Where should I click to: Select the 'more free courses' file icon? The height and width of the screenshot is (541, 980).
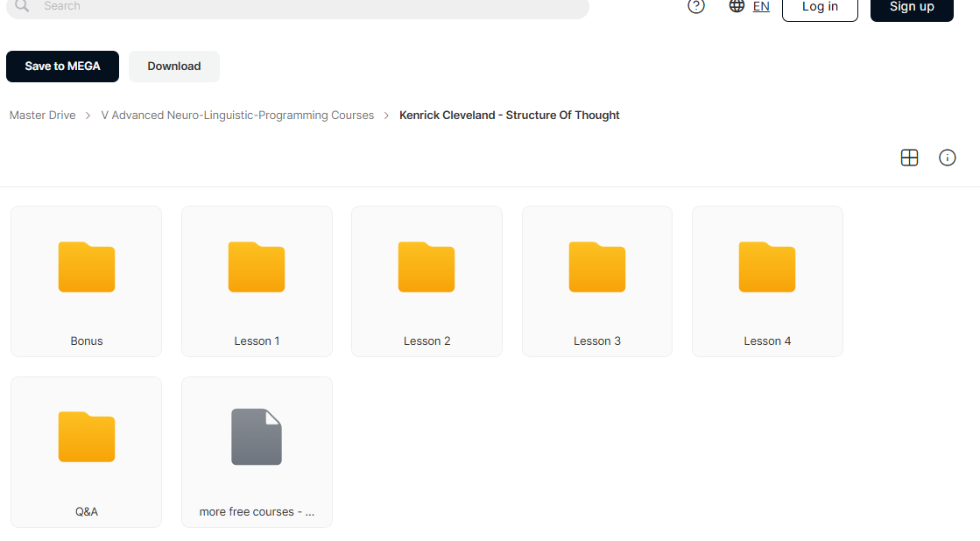pyautogui.click(x=257, y=437)
